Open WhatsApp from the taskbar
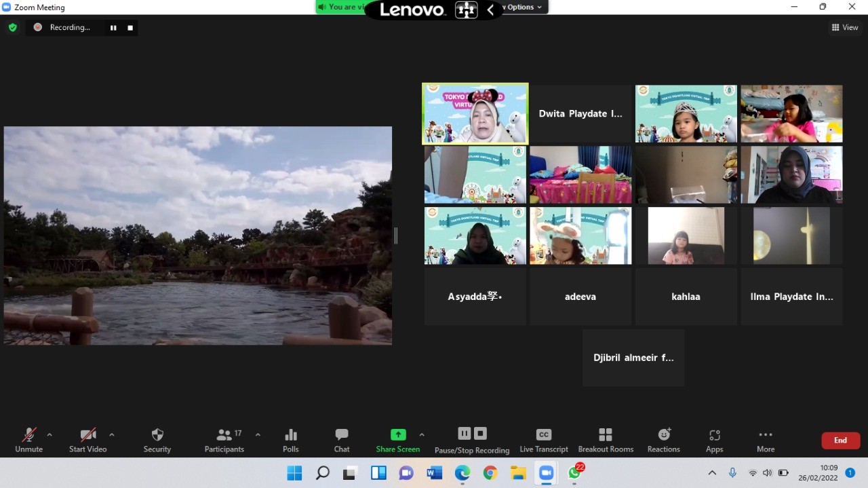This screenshot has height=488, width=868. [575, 472]
